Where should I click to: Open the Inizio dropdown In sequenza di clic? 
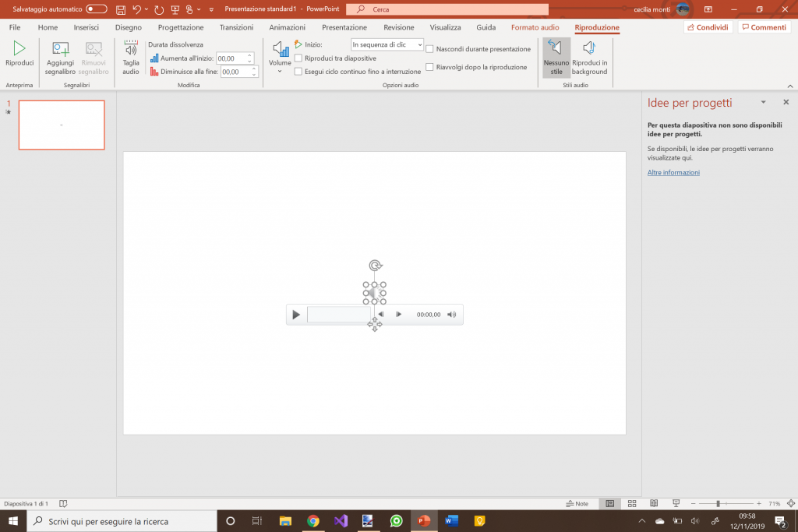[387, 44]
